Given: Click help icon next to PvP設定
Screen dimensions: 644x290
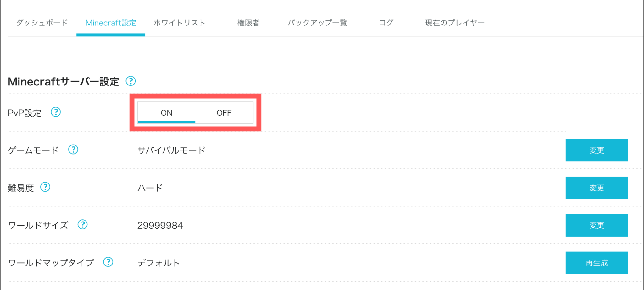Looking at the screenshot, I should click(56, 112).
